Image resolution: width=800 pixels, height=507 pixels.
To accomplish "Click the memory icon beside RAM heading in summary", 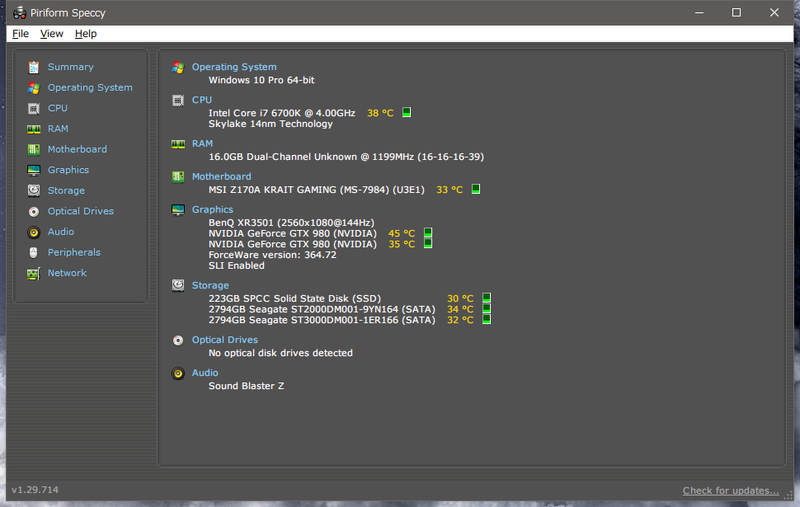I will [x=178, y=144].
